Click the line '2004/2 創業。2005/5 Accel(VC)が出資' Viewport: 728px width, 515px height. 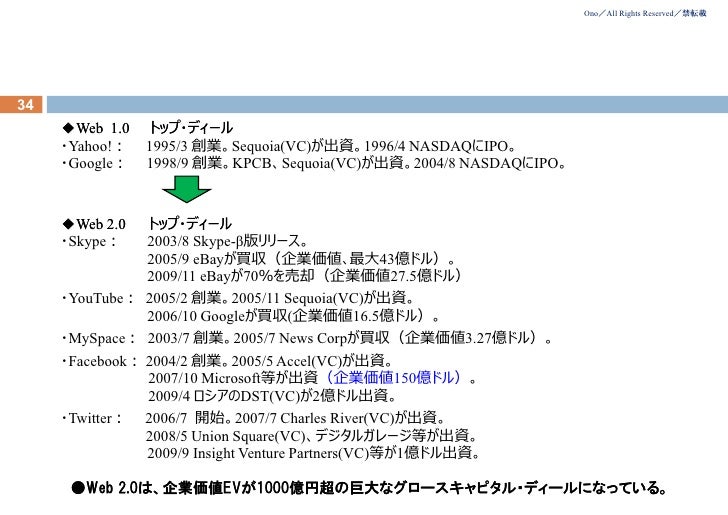pyautogui.click(x=269, y=361)
